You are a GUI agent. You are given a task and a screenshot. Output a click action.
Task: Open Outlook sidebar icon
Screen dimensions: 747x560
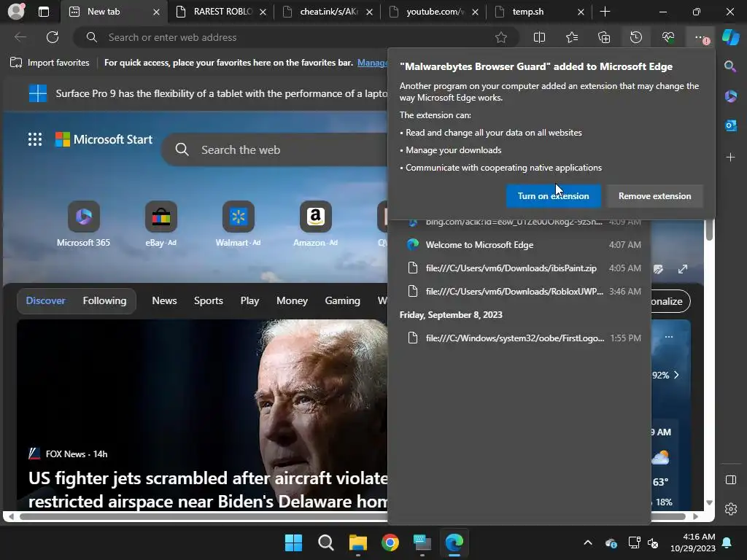click(731, 125)
